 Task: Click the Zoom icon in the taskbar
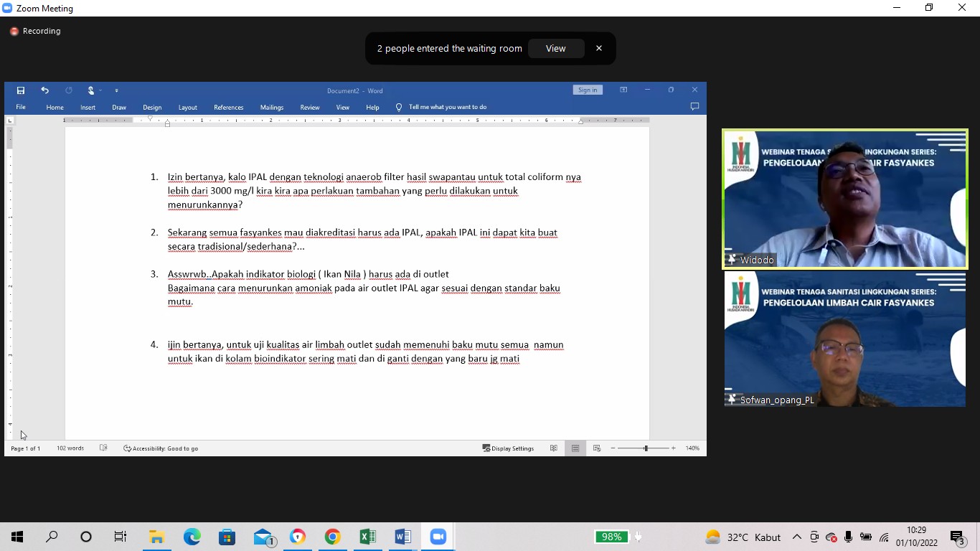pyautogui.click(x=438, y=537)
